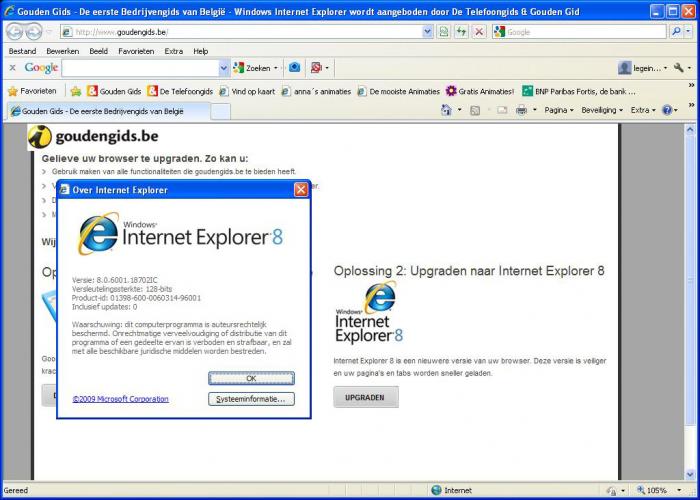Open the Help menu
The width and height of the screenshot is (700, 500).
click(201, 51)
